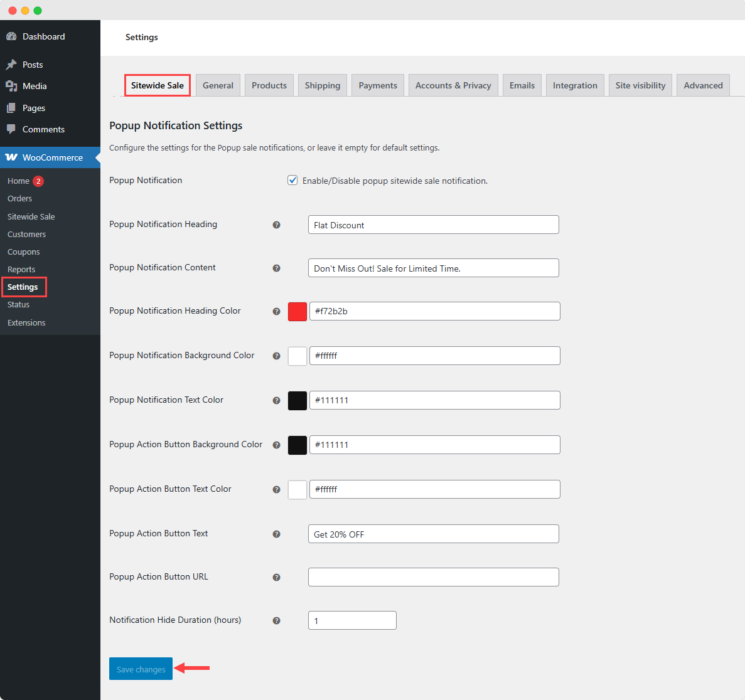Click the Notification Hide Duration hours field
The image size is (745, 700).
(352, 620)
